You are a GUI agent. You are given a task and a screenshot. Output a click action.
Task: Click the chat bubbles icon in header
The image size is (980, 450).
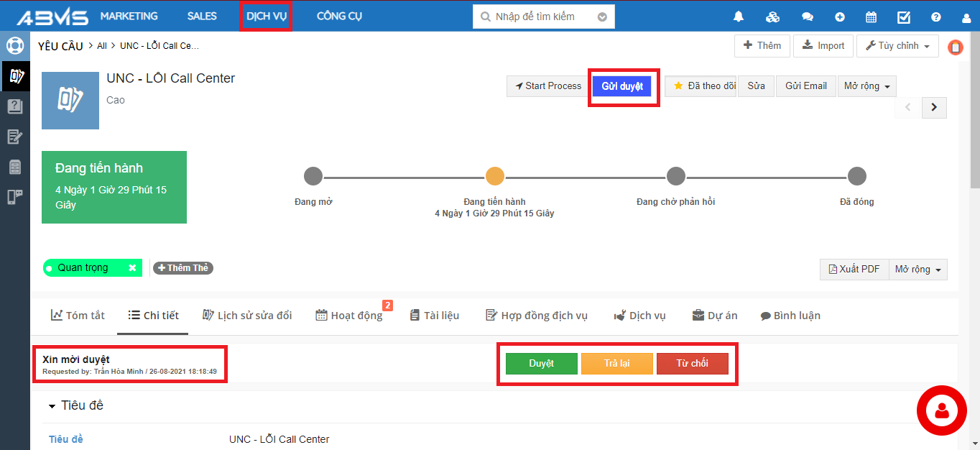click(808, 17)
